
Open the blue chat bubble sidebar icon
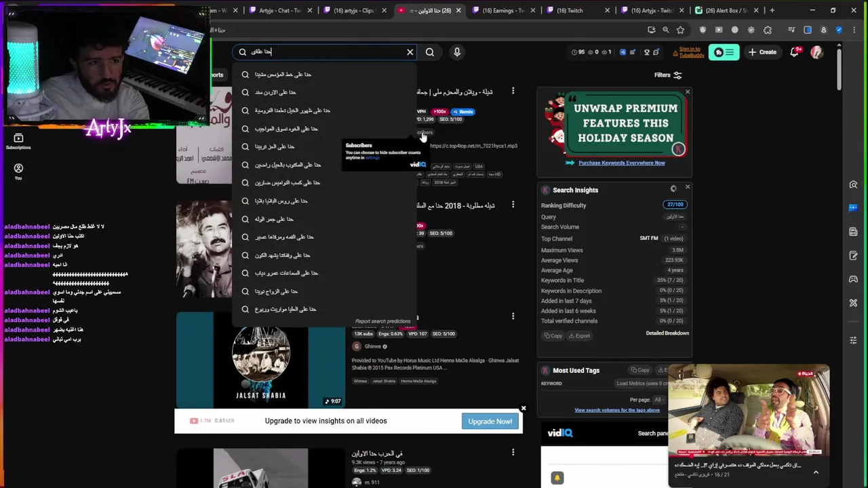pos(853,208)
